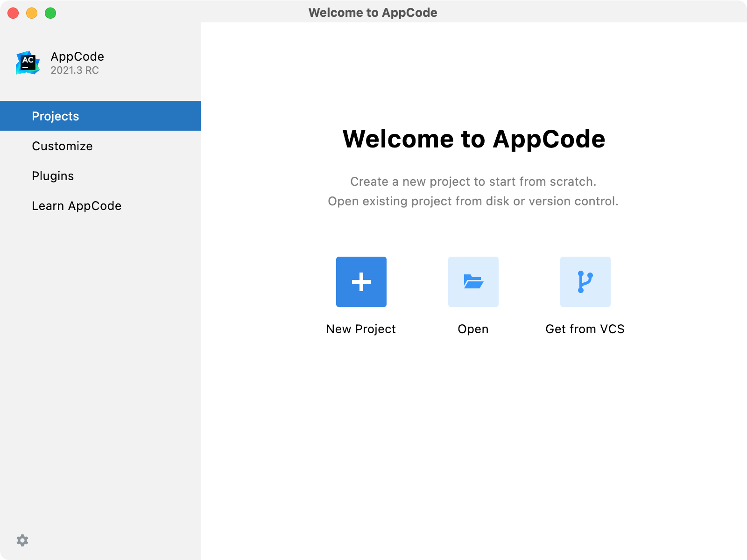Close the Welcome window with red button
747x560 pixels.
pos(13,13)
